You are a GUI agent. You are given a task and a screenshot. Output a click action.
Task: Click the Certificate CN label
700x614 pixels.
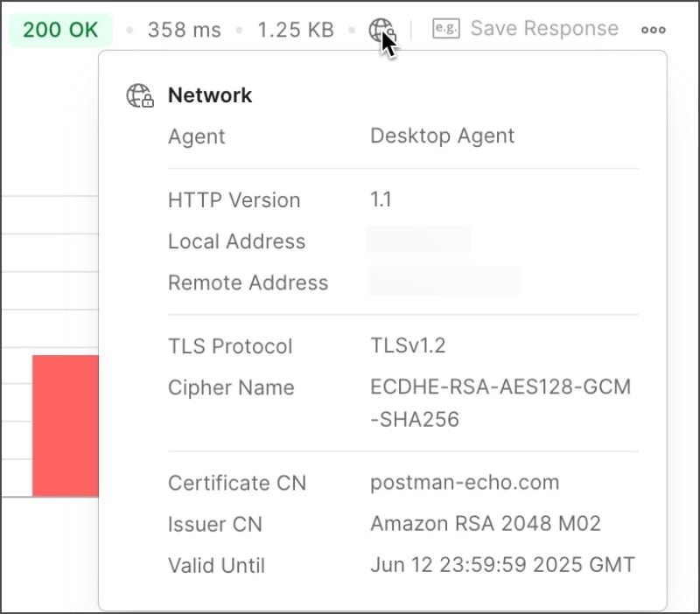pyautogui.click(x=237, y=483)
